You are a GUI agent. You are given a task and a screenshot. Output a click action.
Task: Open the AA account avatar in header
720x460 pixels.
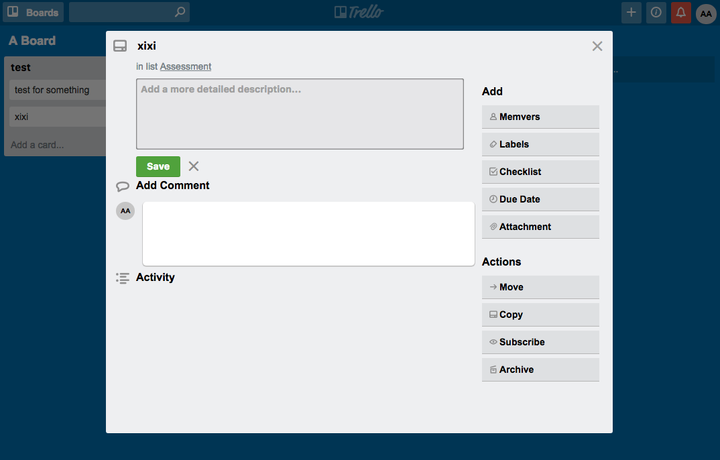pos(706,13)
